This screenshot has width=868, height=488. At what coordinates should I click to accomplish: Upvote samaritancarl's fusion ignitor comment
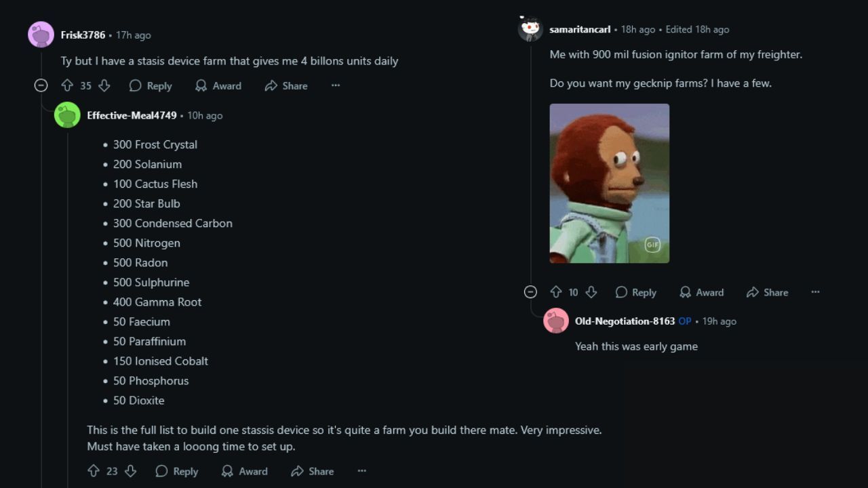click(x=556, y=292)
